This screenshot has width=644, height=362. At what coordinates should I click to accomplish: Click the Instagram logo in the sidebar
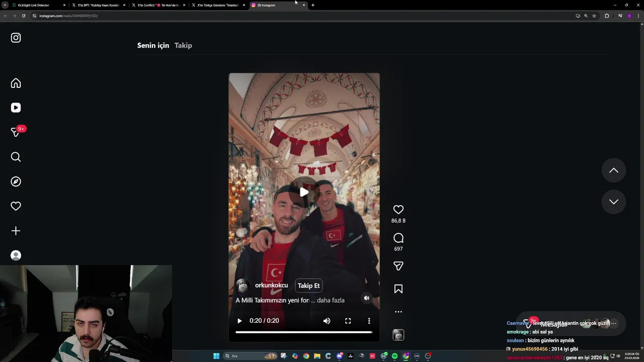pyautogui.click(x=16, y=38)
